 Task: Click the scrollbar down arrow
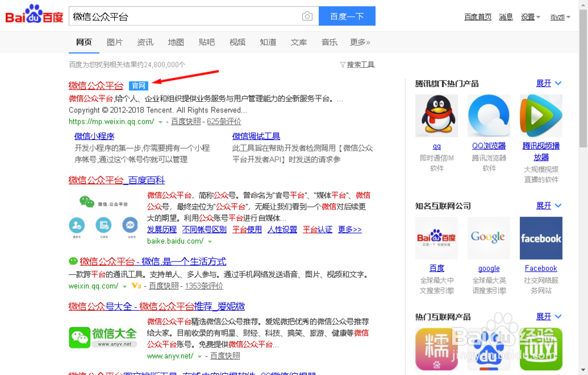[x=583, y=370]
